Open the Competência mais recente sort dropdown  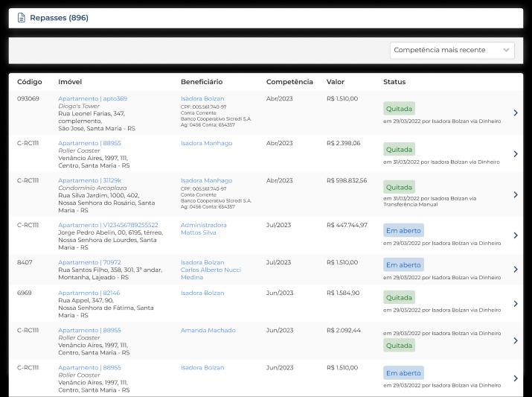(452, 50)
